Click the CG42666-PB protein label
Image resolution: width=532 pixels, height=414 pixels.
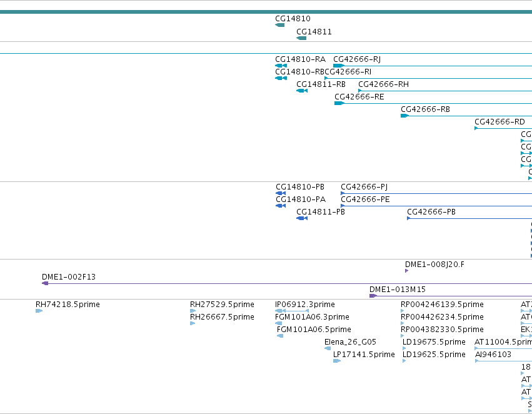click(x=431, y=212)
